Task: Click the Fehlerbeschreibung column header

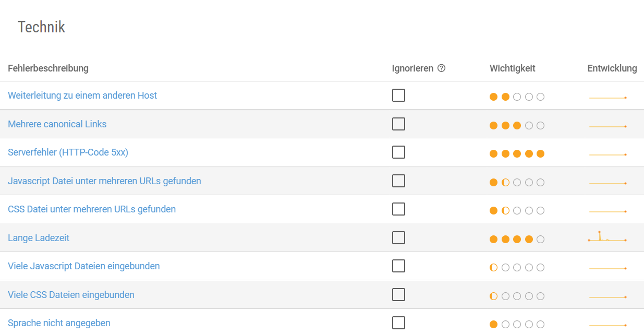Action: (48, 68)
